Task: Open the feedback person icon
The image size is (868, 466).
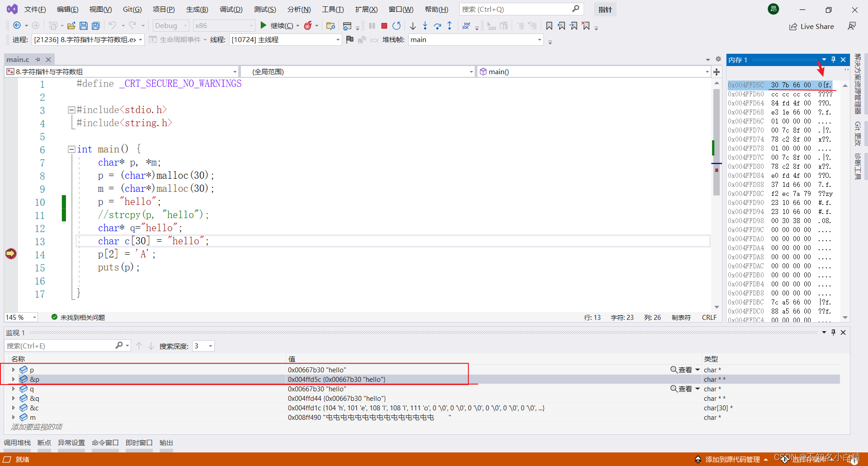Action: point(852,26)
